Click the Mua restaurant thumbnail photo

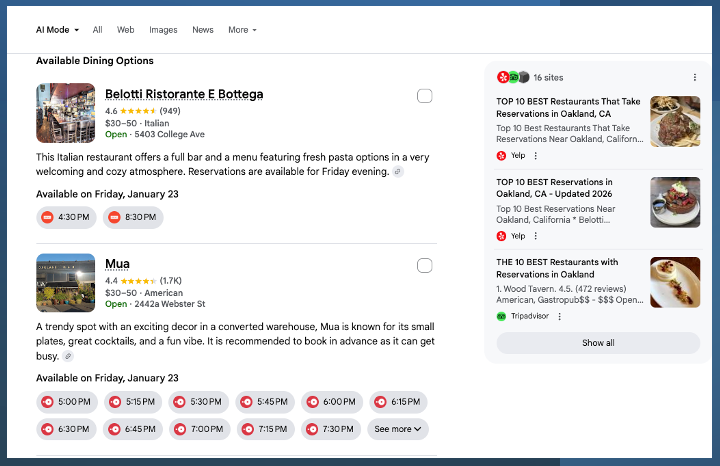tap(66, 283)
